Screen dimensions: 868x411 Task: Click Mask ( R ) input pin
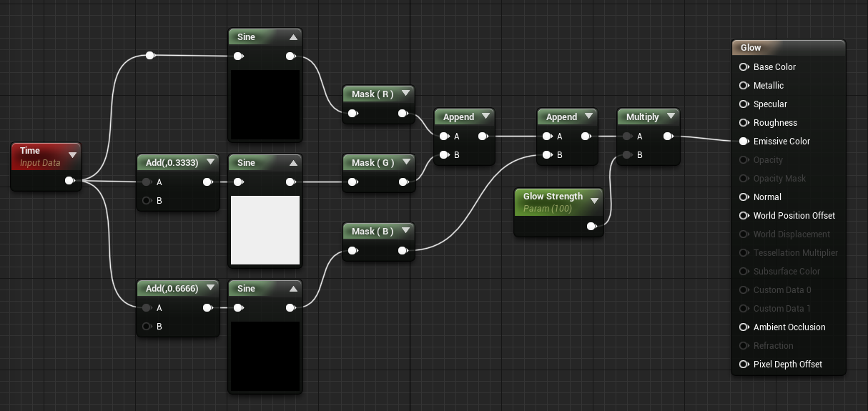[x=352, y=113]
